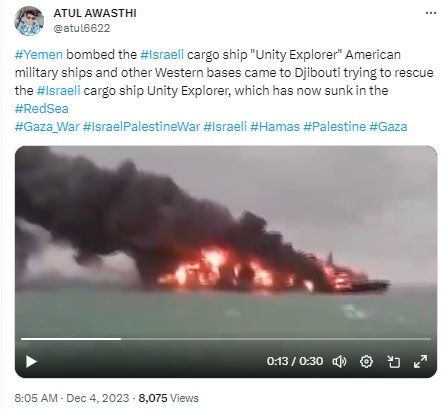The image size is (445, 409).
Task: Seek using the video progress bar
Action: [226, 339]
